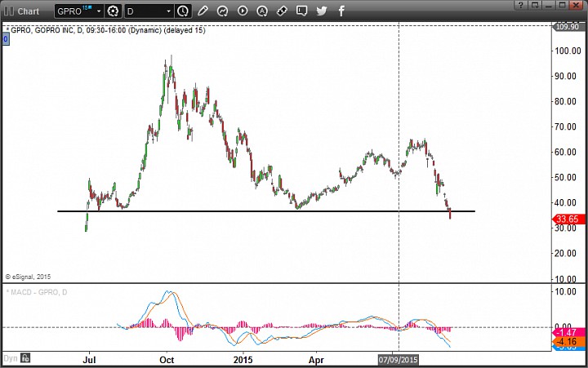588x368 pixels.
Task: Click the Dyn label at bottom left
Action: pyautogui.click(x=11, y=358)
